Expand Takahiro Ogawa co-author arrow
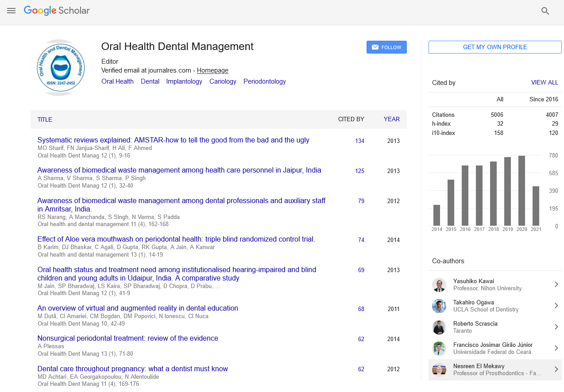Image resolution: width=564 pixels, height=392 pixels. click(x=556, y=306)
